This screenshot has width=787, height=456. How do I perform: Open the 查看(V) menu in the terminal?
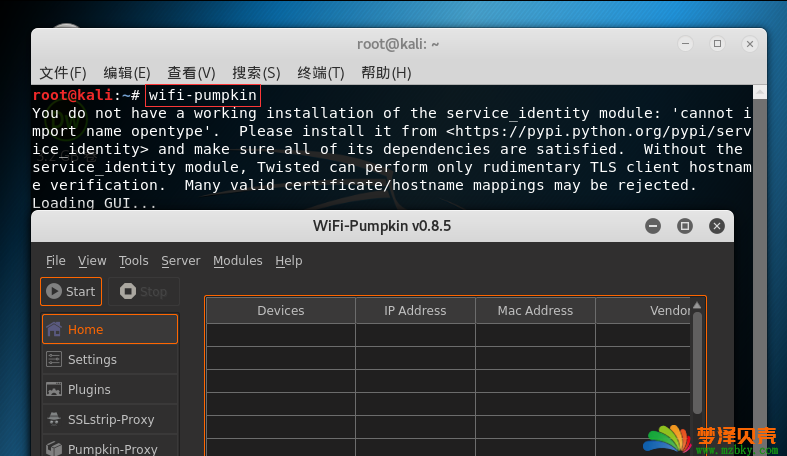191,73
